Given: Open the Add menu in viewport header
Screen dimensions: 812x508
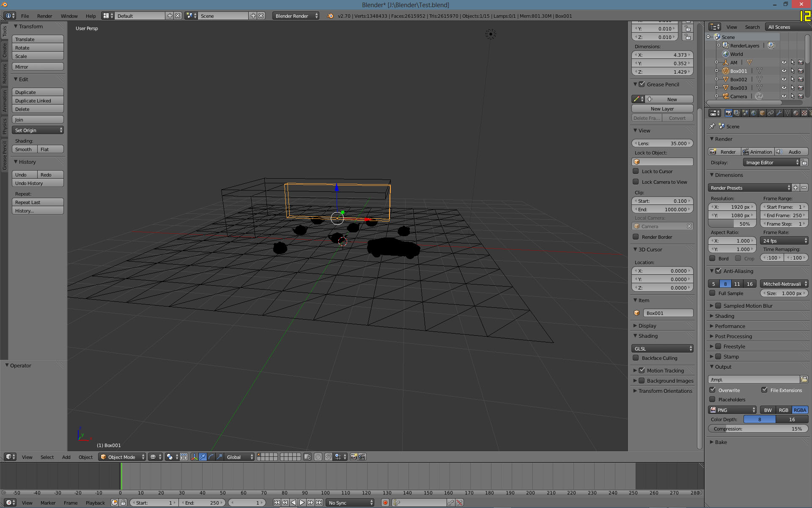Looking at the screenshot, I should (x=66, y=457).
